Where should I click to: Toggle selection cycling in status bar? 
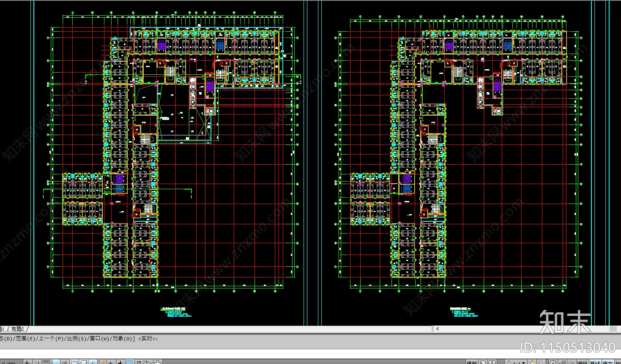click(x=148, y=361)
